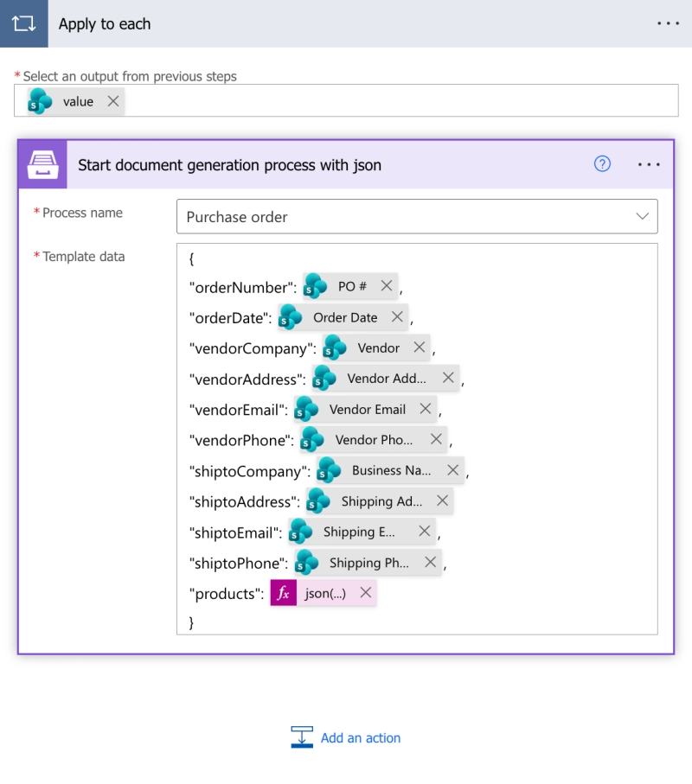Select the Vendor Add... token text
The height and width of the screenshot is (784, 692).
click(387, 379)
